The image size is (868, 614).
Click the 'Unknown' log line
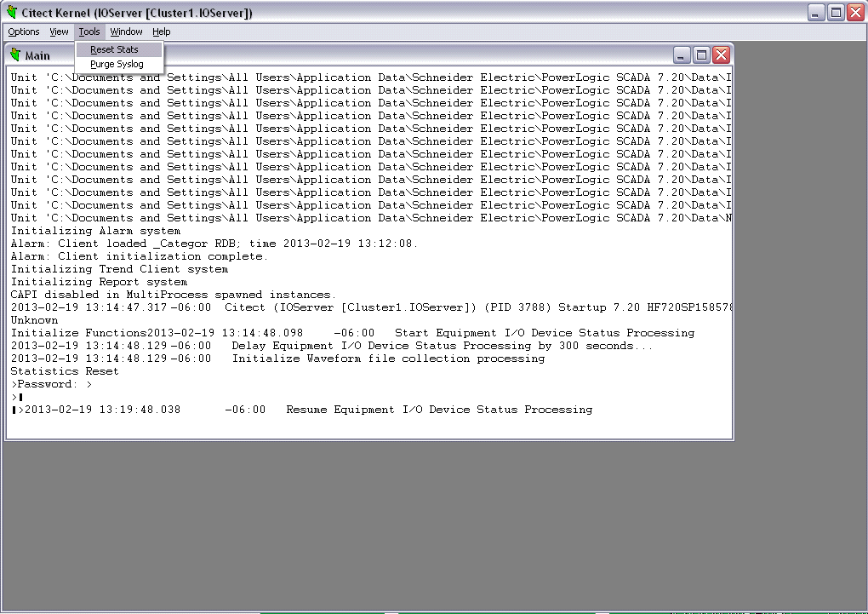[34, 320]
